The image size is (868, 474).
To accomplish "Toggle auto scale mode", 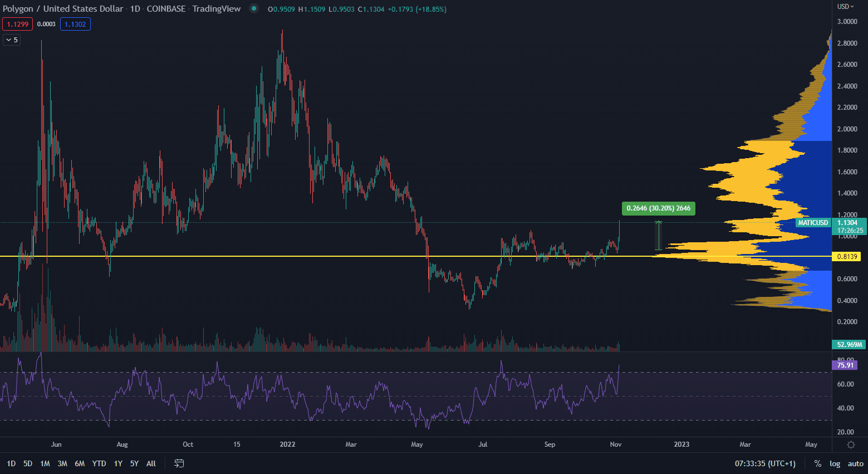I will click(855, 463).
